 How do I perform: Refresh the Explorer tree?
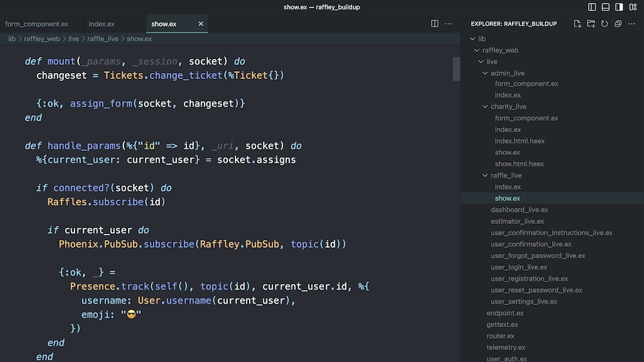604,24
